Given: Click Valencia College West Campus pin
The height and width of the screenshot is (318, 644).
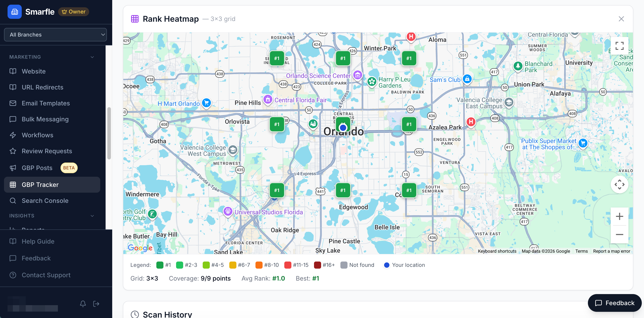Looking at the screenshot, I should click(x=233, y=150).
